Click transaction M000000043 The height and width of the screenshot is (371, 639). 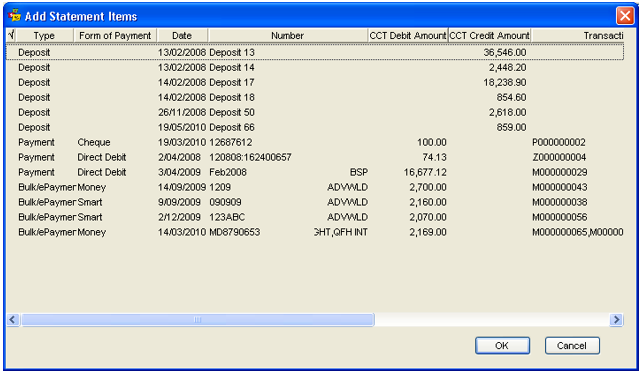click(560, 187)
